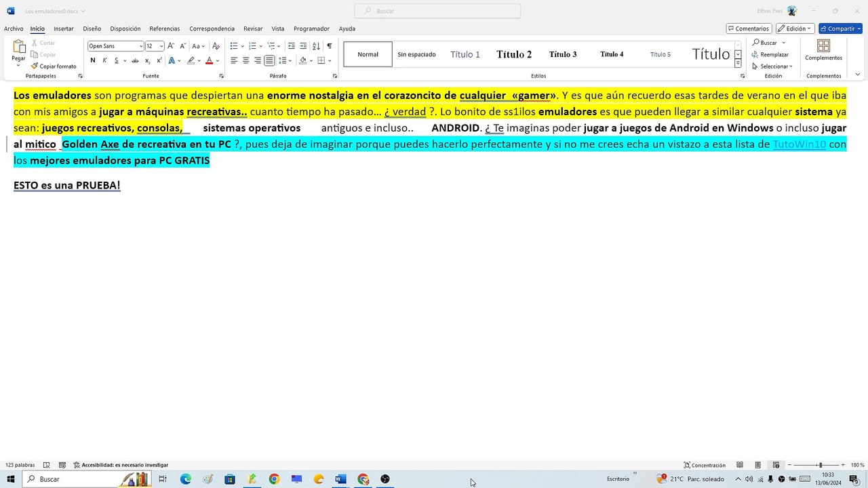Viewport: 868px width, 488px height.
Task: Click the center alignment icon
Action: (246, 60)
